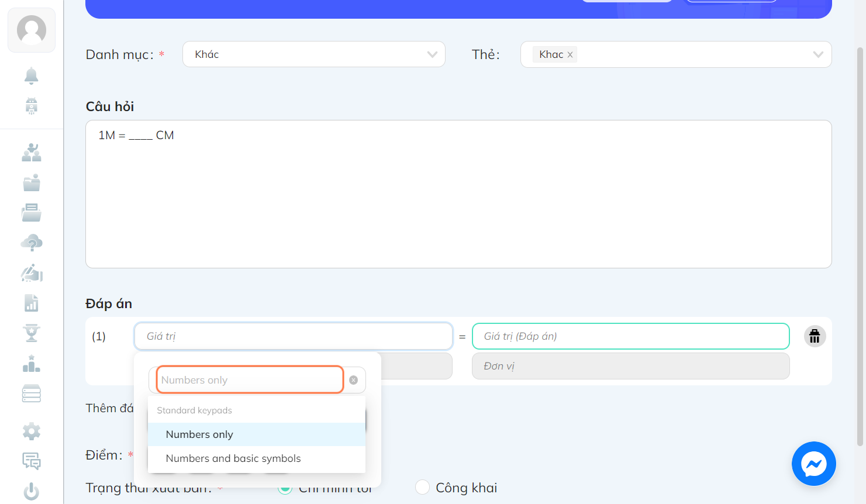Open the folder sidebar icon
The height and width of the screenshot is (504, 866).
coord(32,182)
